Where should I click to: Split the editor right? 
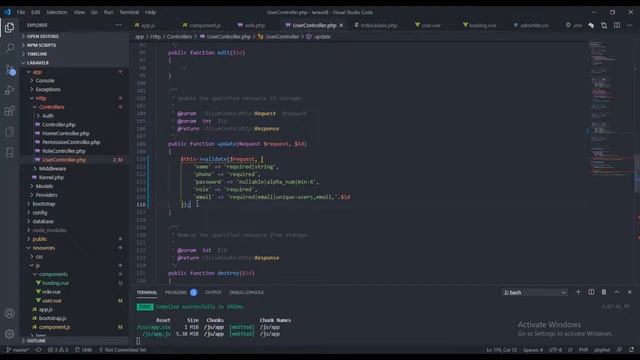[617, 25]
